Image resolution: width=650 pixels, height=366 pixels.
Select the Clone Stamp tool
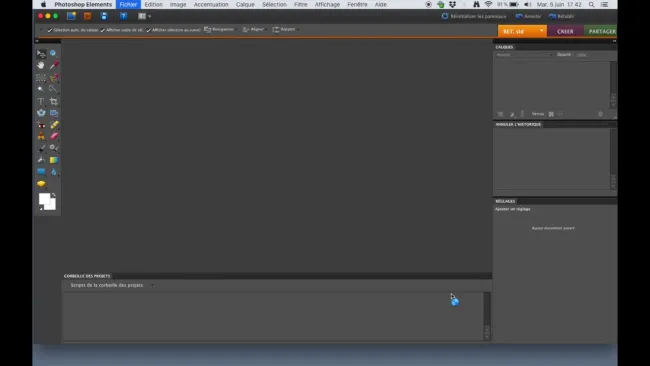point(41,136)
